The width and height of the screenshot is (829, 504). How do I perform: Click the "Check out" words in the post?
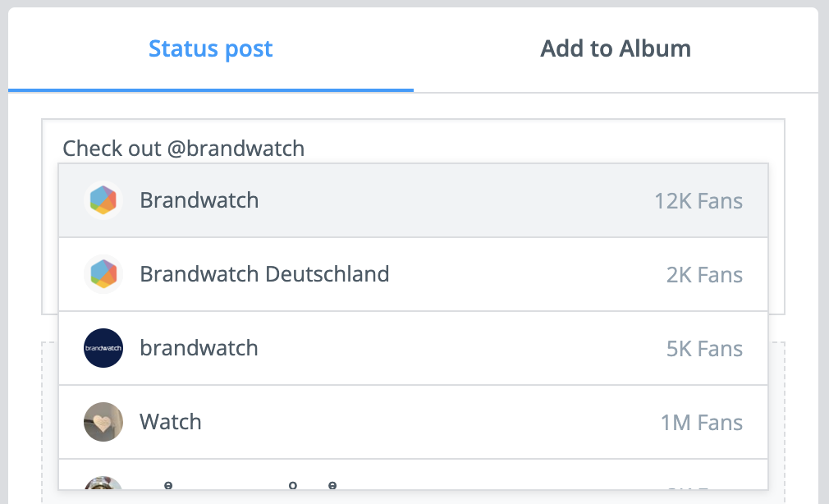(112, 149)
